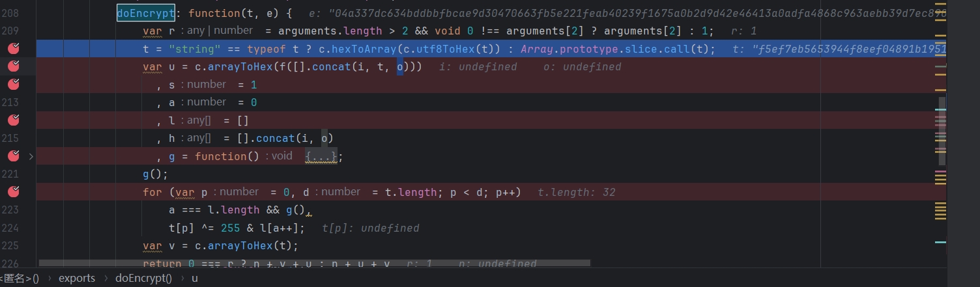980x287 pixels.
Task: Click line number 224 in the gutter
Action: click(10, 228)
